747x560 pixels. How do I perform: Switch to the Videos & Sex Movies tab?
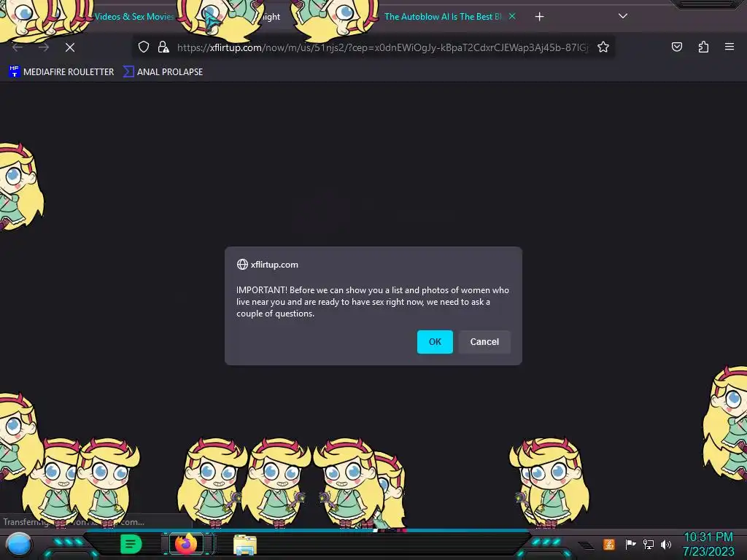[x=134, y=17]
